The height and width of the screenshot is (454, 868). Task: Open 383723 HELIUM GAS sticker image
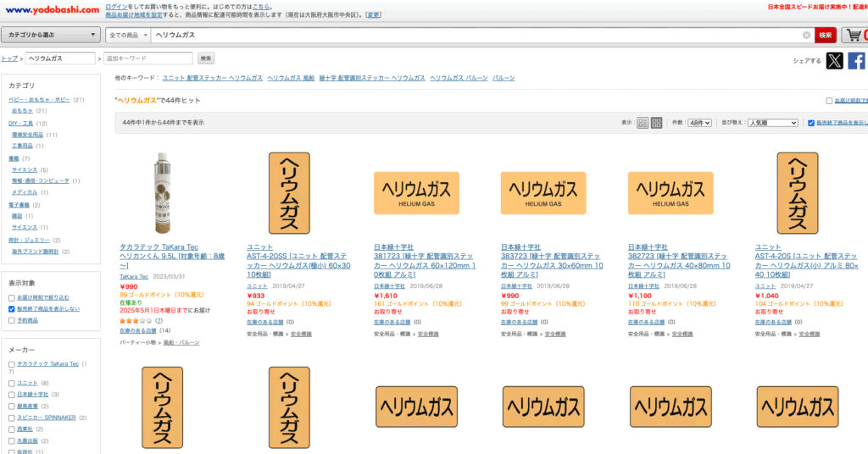click(543, 193)
